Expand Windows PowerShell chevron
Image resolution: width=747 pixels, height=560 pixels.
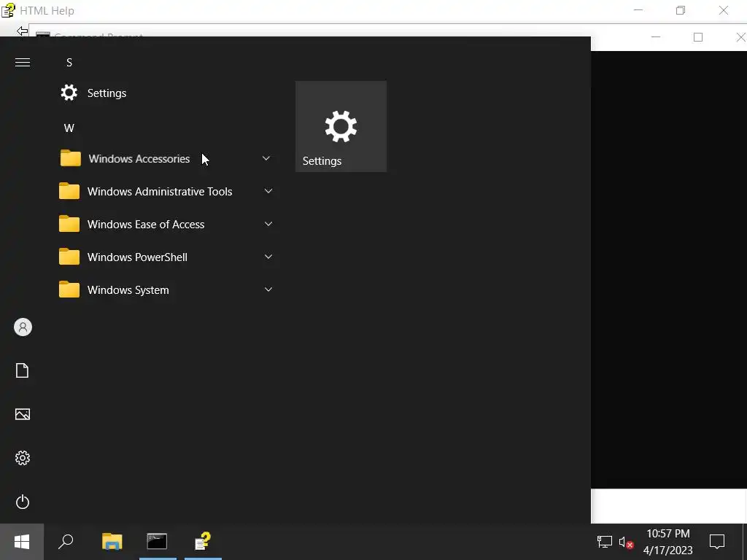[268, 257]
